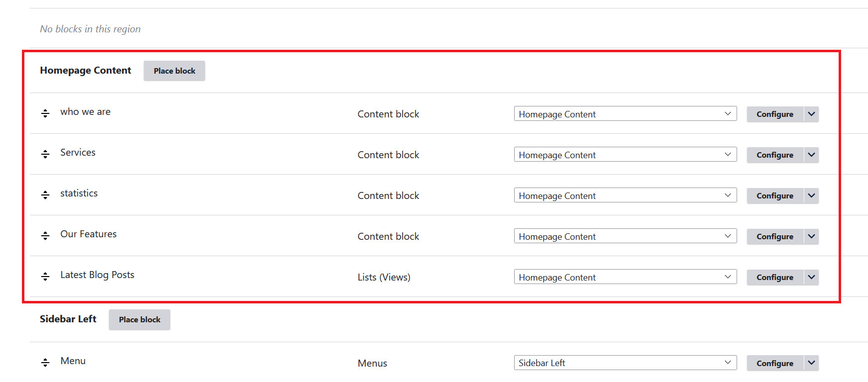The width and height of the screenshot is (868, 382).
Task: Expand Configure arrow for who we are
Action: pos(811,114)
